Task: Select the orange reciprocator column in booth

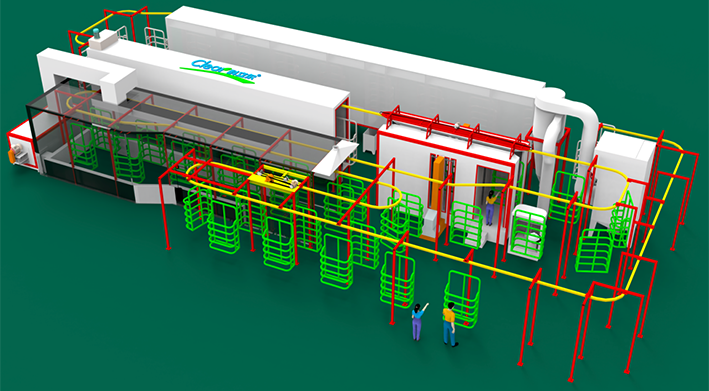Action: pos(438,194)
